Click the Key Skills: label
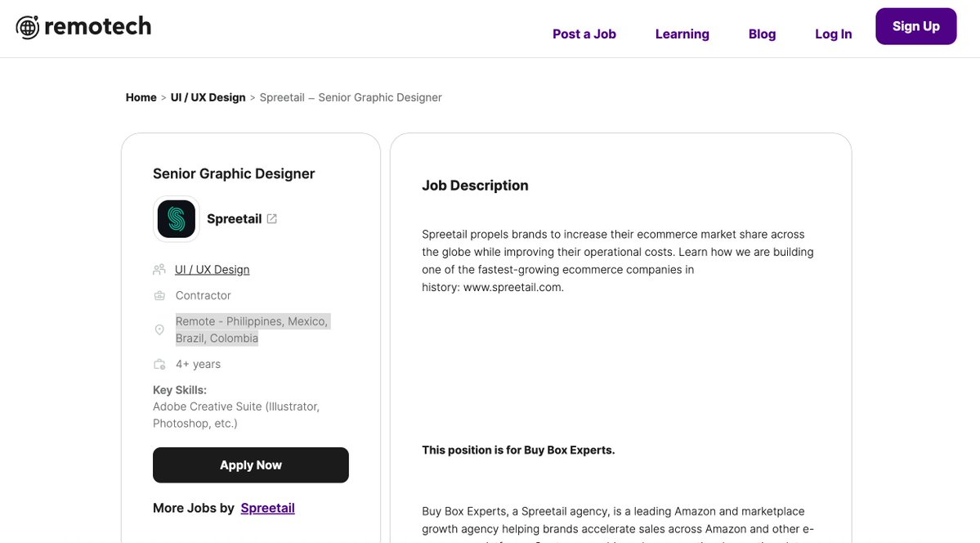Image resolution: width=980 pixels, height=543 pixels. coord(179,390)
